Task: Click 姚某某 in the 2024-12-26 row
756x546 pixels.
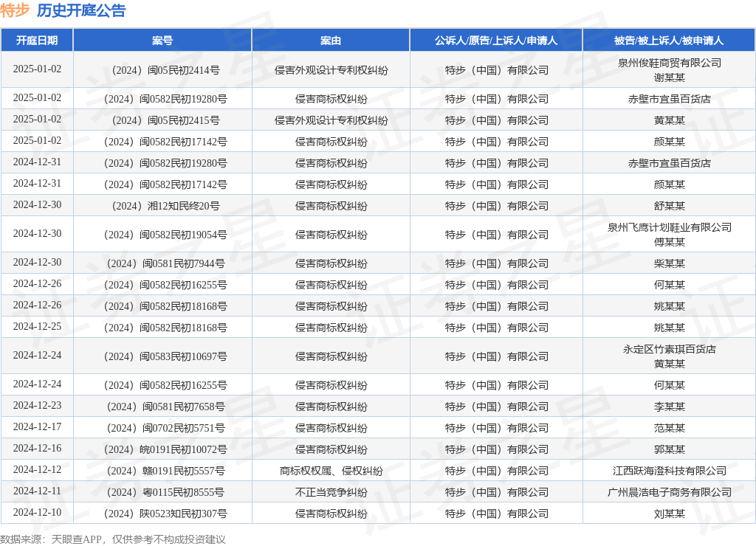Action: [x=669, y=306]
